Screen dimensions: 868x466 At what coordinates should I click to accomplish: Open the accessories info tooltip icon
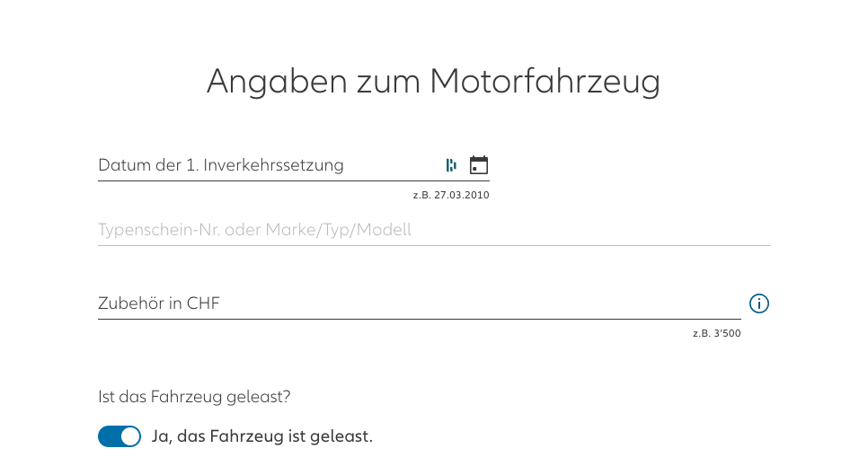759,303
